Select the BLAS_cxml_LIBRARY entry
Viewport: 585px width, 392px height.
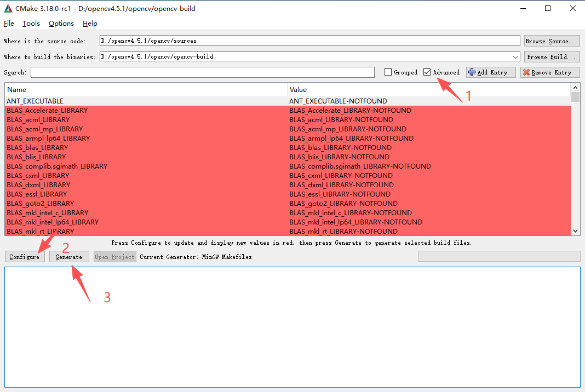(x=38, y=176)
